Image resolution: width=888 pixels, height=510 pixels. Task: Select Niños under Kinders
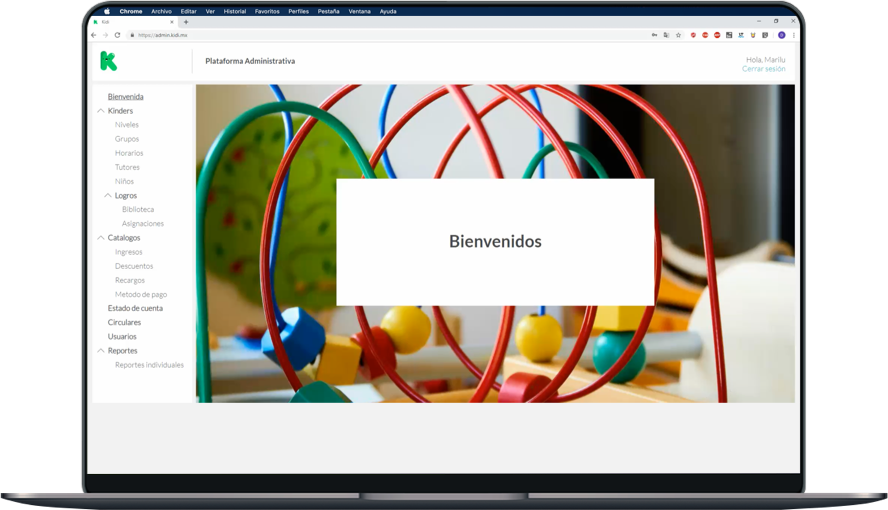pyautogui.click(x=124, y=181)
